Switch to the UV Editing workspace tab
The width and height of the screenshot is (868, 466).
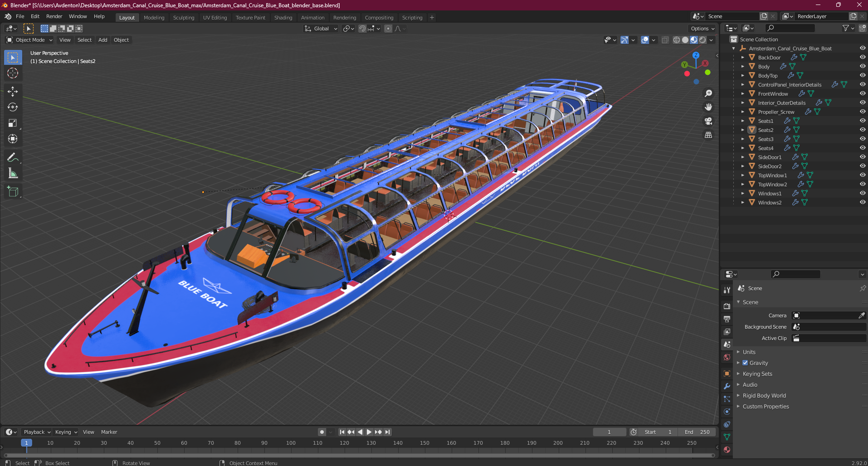(215, 18)
